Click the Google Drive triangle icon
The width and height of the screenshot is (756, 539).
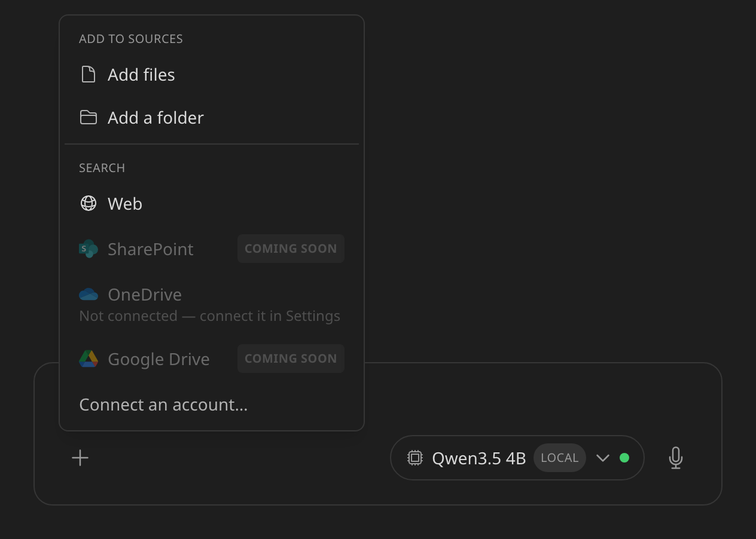point(89,359)
